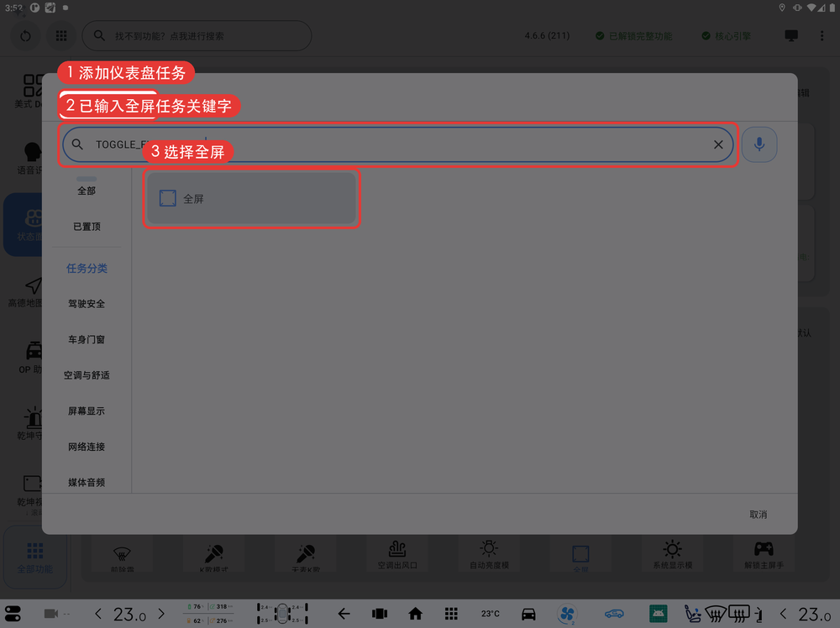Tap the back arrow in the navigation bar
This screenshot has height=628, width=840.
click(344, 614)
